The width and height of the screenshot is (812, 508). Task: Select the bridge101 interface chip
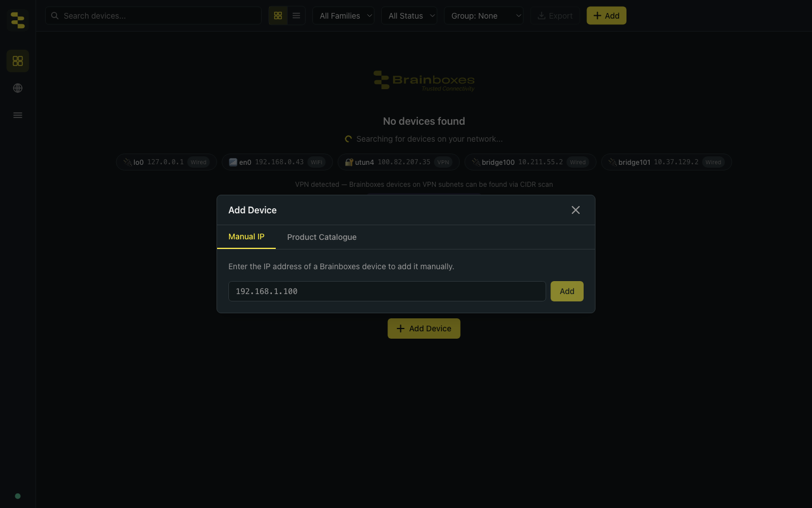click(x=667, y=162)
